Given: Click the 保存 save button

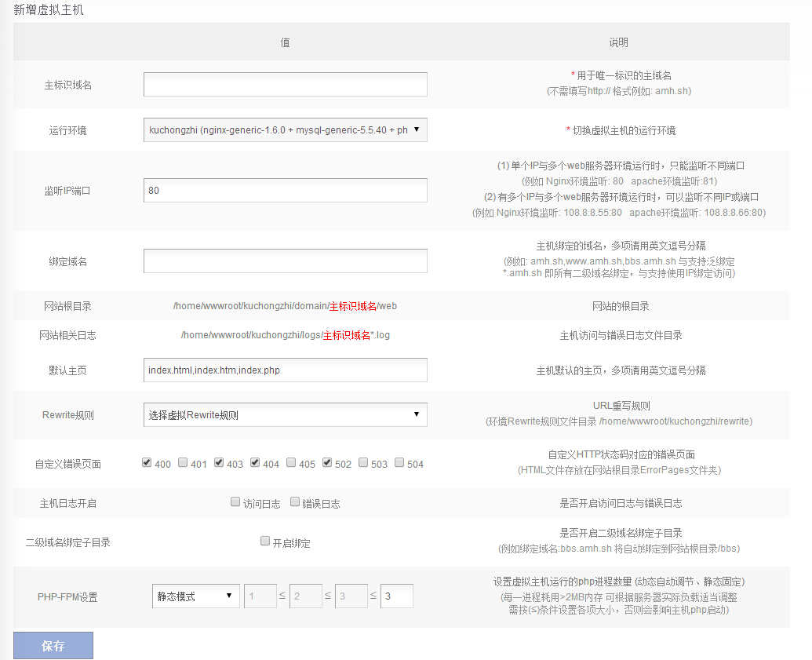Looking at the screenshot, I should point(53,646).
